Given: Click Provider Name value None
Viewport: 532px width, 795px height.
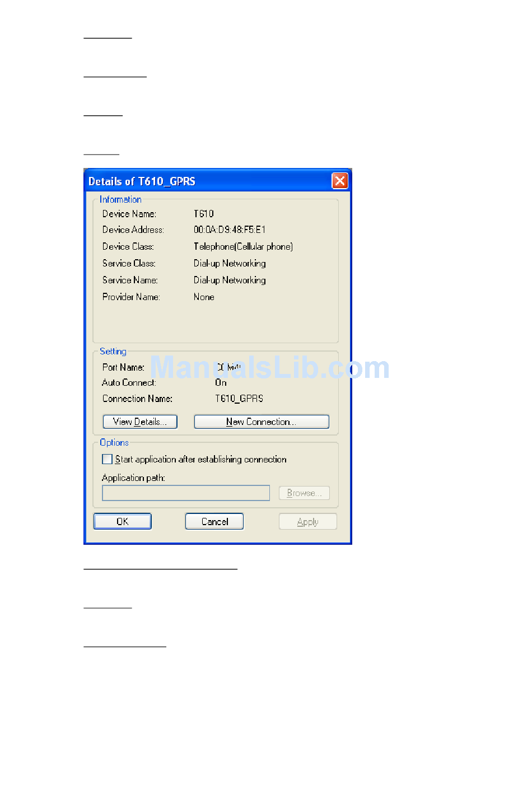Looking at the screenshot, I should click(x=204, y=297).
